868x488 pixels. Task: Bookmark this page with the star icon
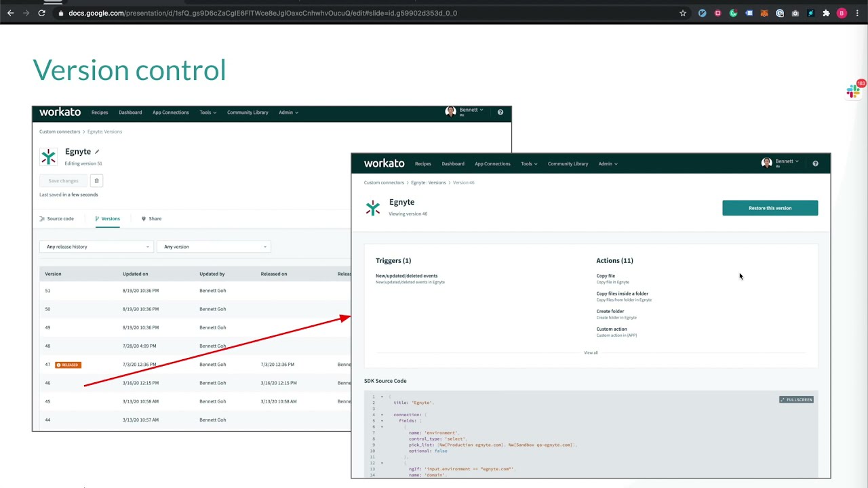pyautogui.click(x=683, y=13)
